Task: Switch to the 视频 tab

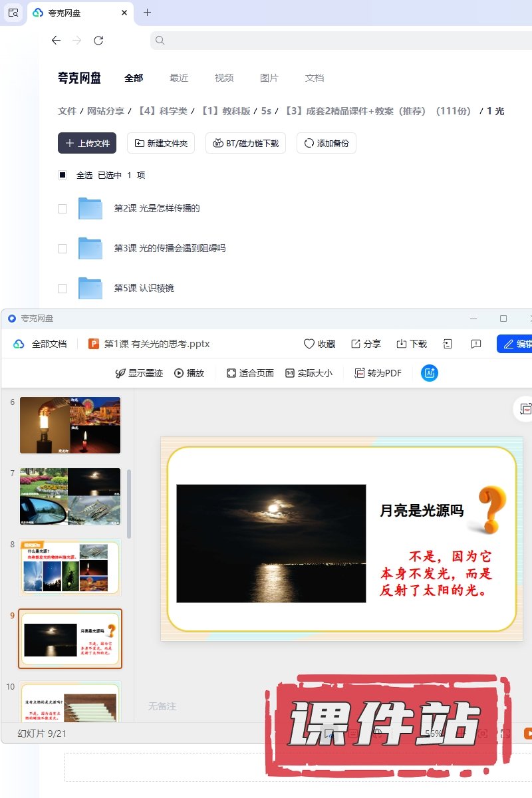Action: coord(224,78)
